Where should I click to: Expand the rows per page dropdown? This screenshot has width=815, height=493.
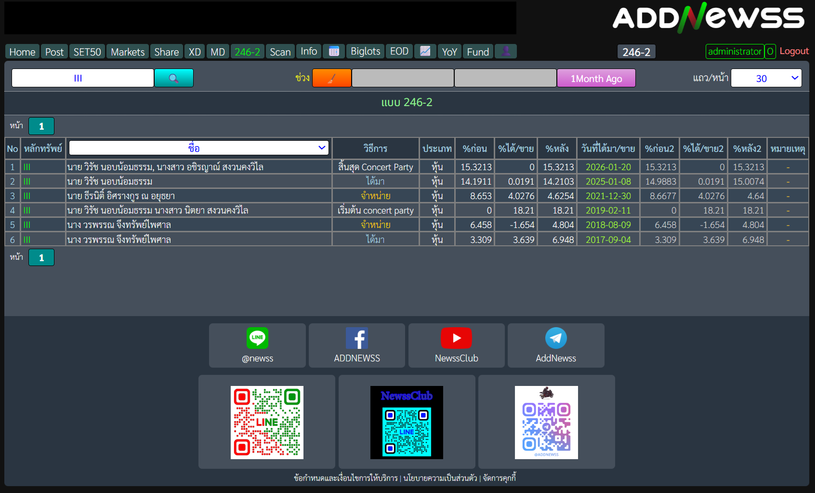(766, 78)
